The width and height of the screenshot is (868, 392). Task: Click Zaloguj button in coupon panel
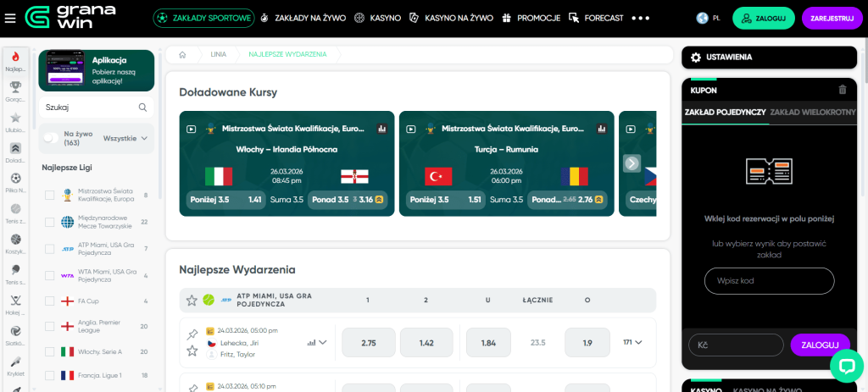(x=821, y=345)
